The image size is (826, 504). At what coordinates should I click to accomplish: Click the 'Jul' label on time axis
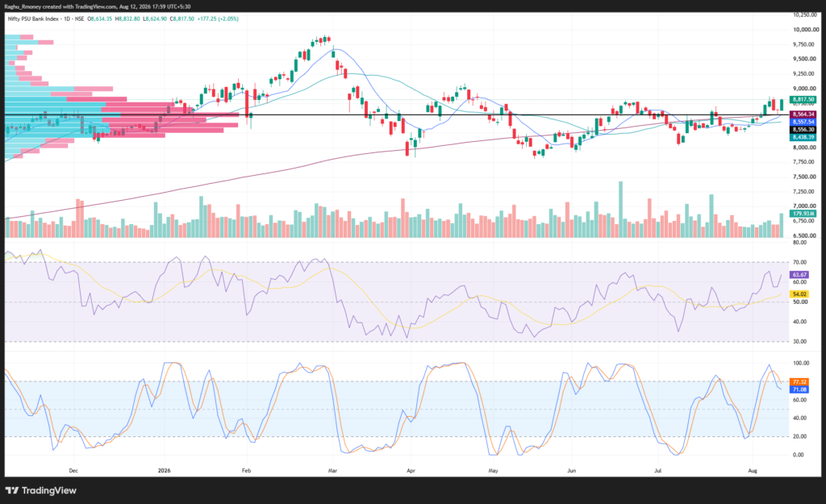(657, 470)
